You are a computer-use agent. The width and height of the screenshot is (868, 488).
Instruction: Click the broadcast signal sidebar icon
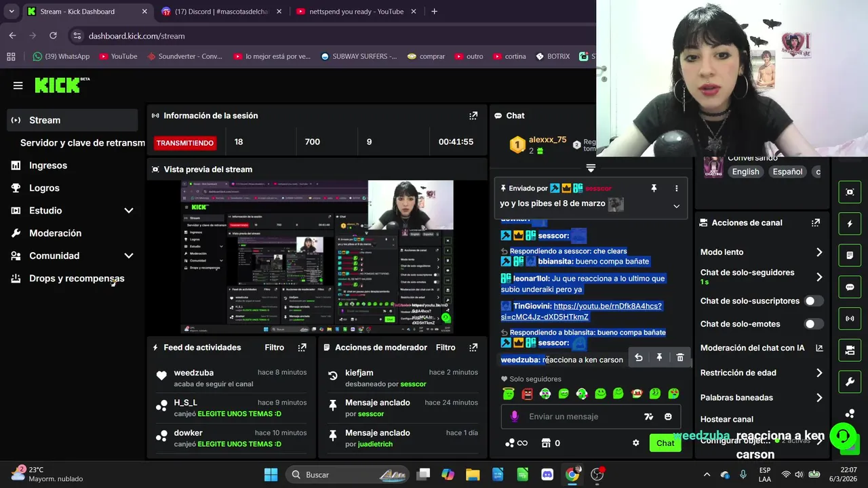[850, 319]
